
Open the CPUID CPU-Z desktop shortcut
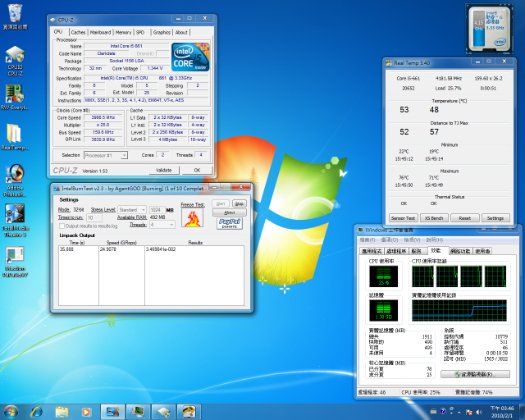(x=15, y=62)
